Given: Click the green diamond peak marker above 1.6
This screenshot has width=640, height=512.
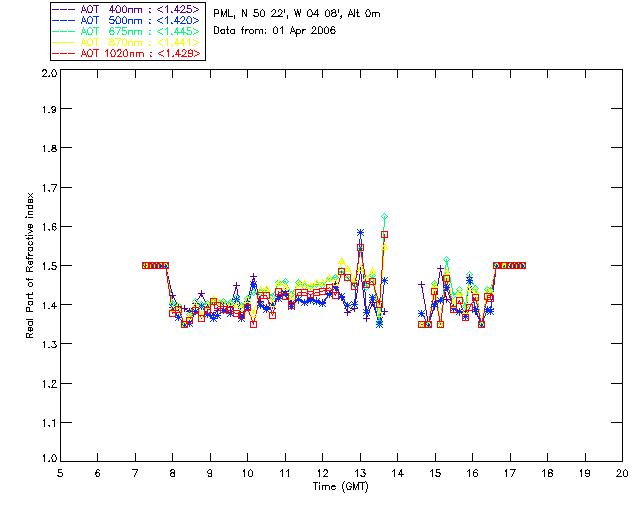Looking at the screenshot, I should pyautogui.click(x=384, y=216).
